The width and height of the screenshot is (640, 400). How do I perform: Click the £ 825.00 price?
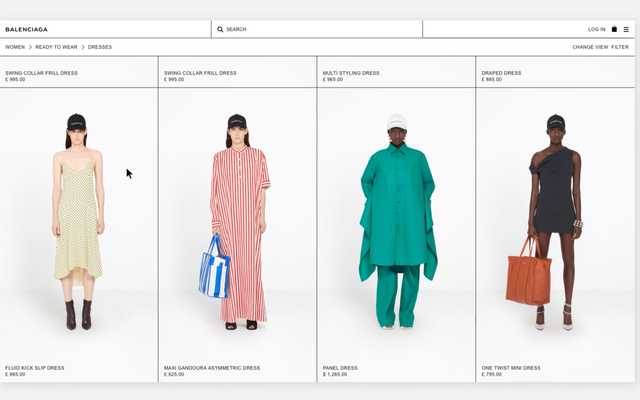(174, 374)
